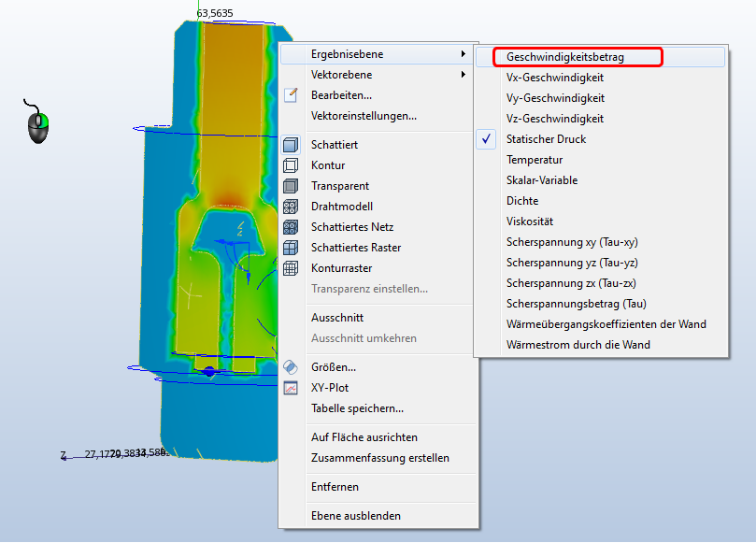The height and width of the screenshot is (543, 756).
Task: Click the Schattiertes Raster icon
Action: [291, 248]
